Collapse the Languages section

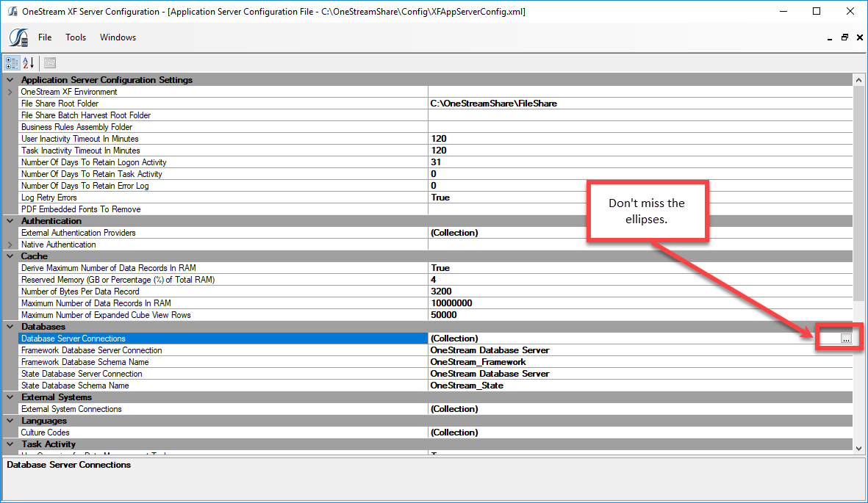coord(10,421)
